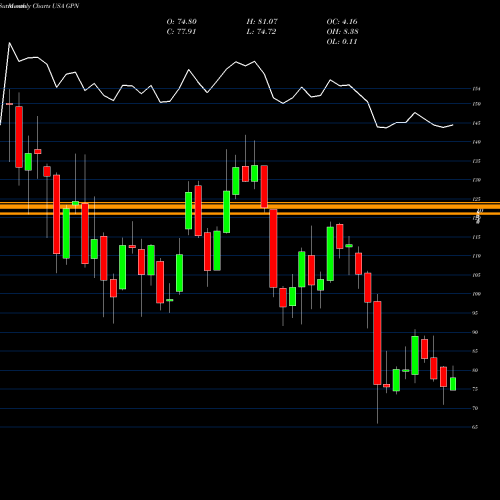500x500 pixels.
Task: Select the 85 price axis label
Action: tap(475, 351)
